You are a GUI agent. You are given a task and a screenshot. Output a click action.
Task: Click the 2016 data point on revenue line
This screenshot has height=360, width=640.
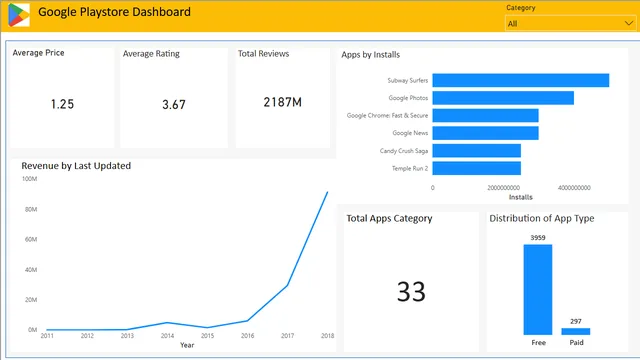247,321
